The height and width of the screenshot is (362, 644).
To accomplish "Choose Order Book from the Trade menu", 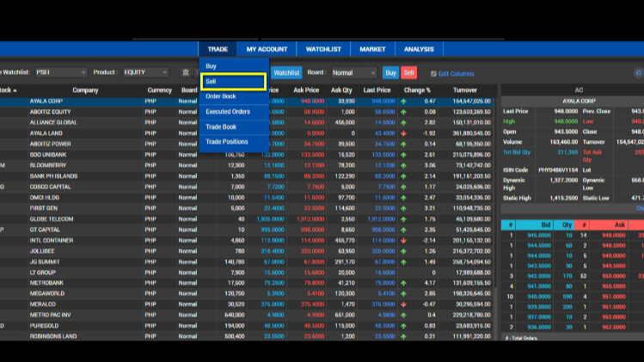I will (234, 96).
